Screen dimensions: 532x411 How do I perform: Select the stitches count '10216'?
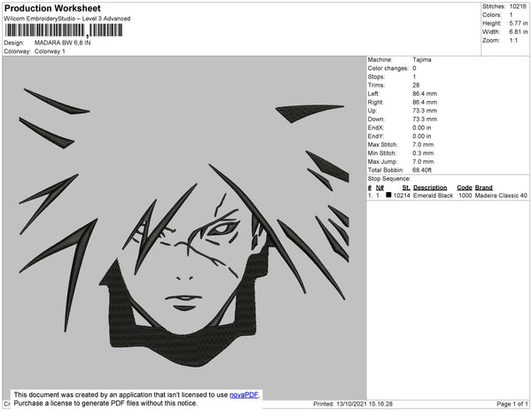pyautogui.click(x=518, y=6)
